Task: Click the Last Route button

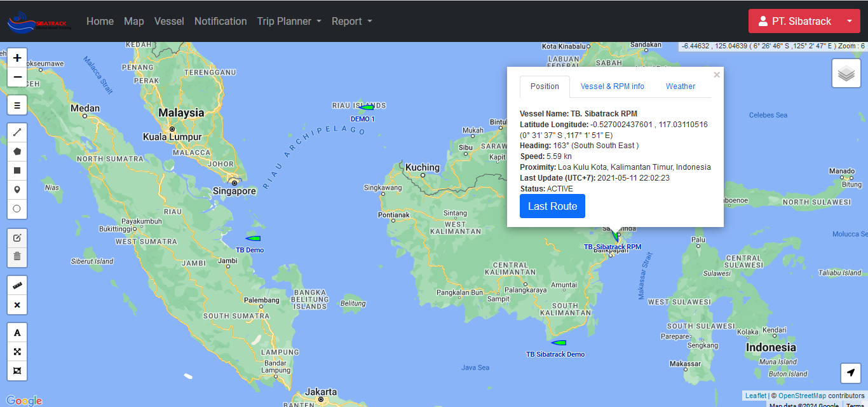Action: point(552,206)
